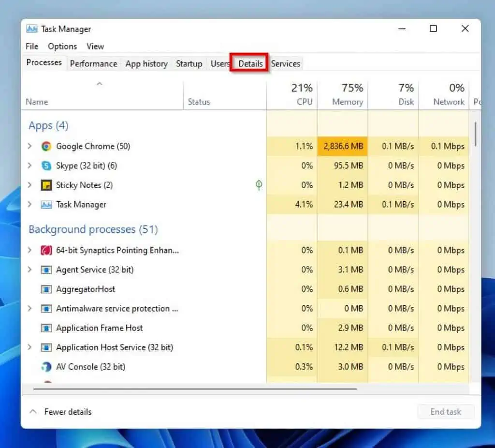Click the Task Manager icon in the title bar
This screenshot has height=448, width=495.
[32, 29]
